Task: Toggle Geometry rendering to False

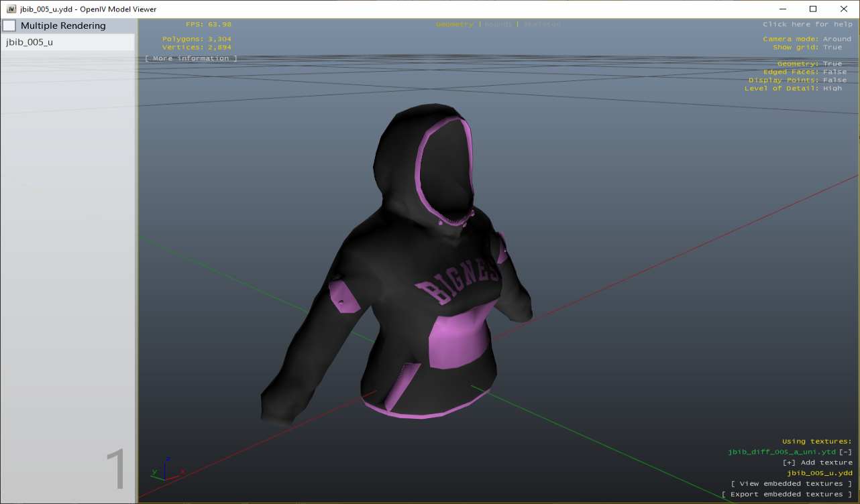Action: [832, 63]
